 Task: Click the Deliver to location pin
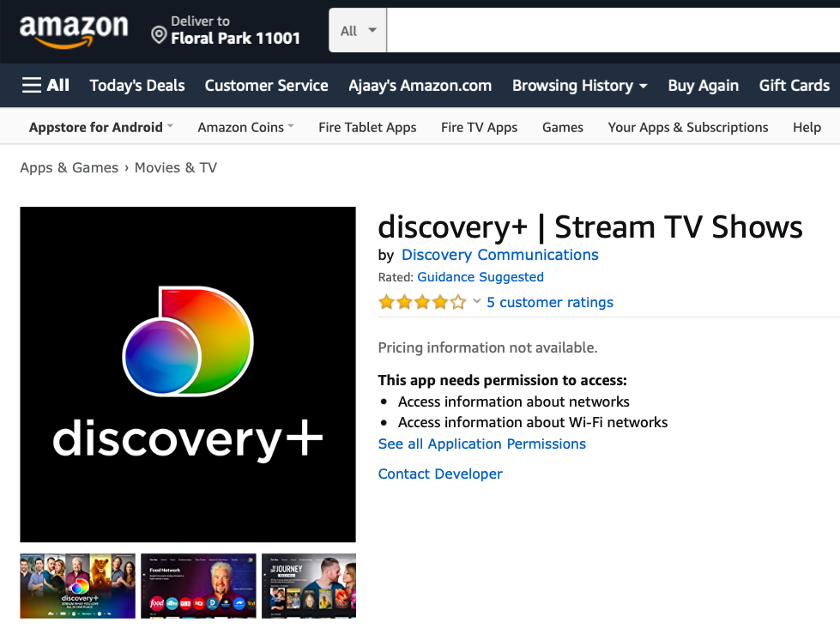tap(159, 35)
